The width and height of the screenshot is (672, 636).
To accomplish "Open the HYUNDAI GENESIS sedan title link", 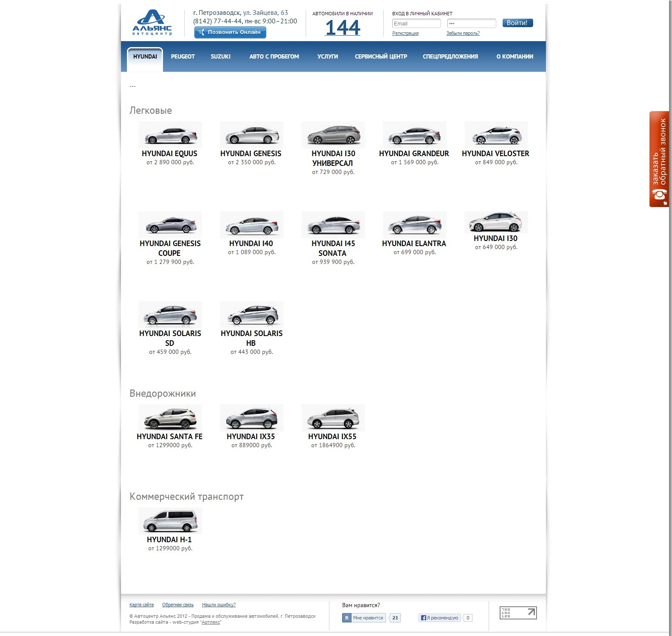I will (x=251, y=154).
